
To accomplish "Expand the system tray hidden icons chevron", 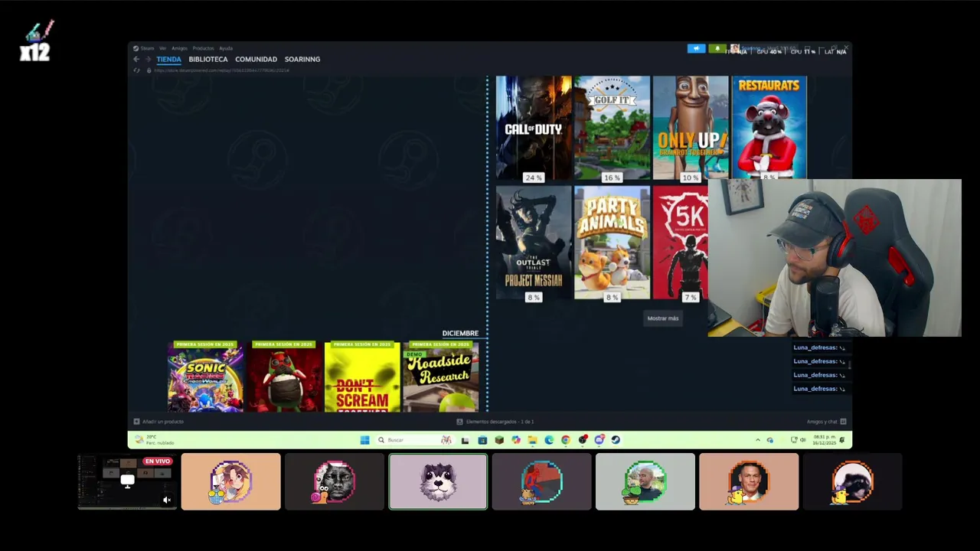I will tap(758, 440).
